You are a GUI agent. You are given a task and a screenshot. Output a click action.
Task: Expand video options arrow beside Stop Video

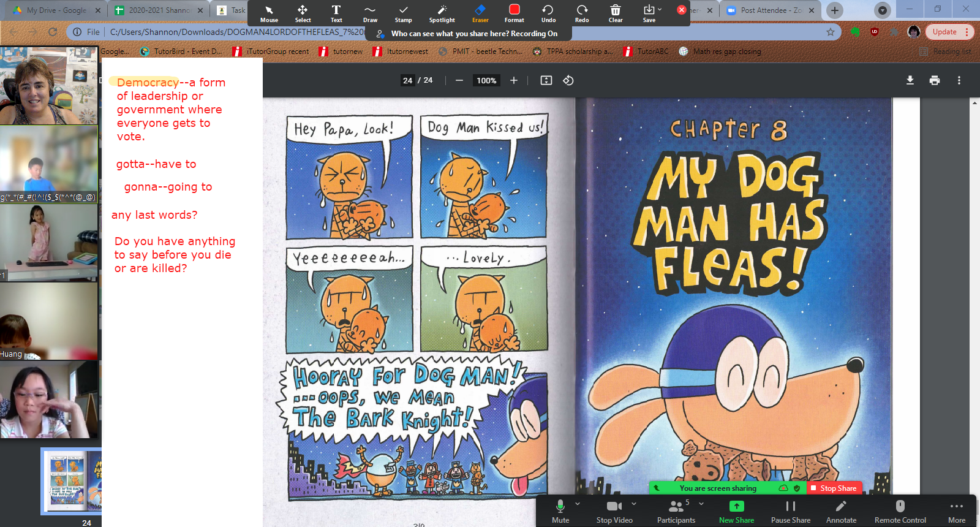634,504
